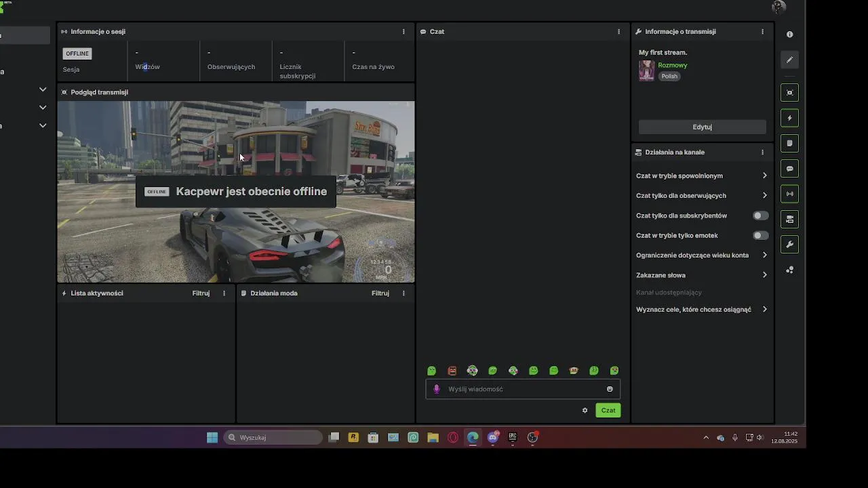Toggle the stream preview panel icon

click(x=789, y=93)
